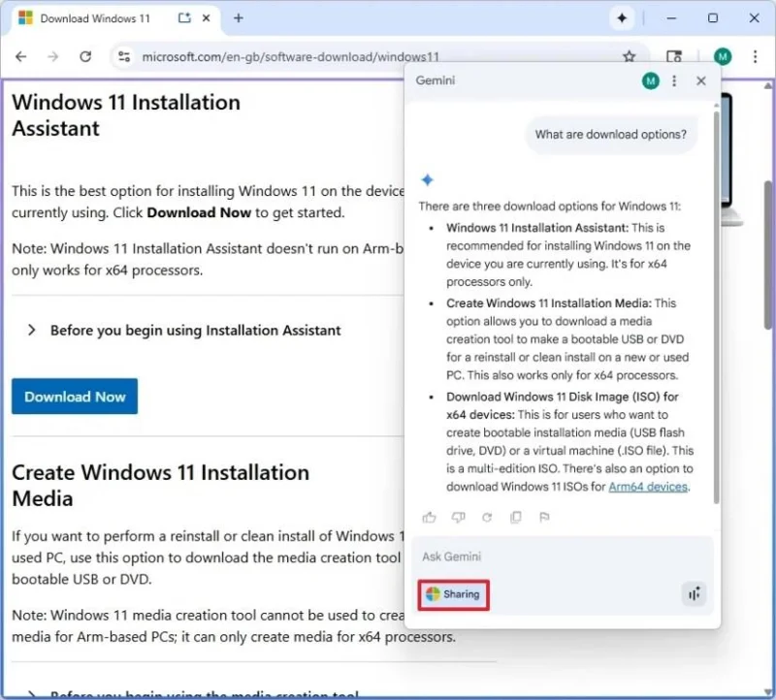The image size is (776, 700).
Task: Click the tab's install/share icon
Action: [x=184, y=18]
